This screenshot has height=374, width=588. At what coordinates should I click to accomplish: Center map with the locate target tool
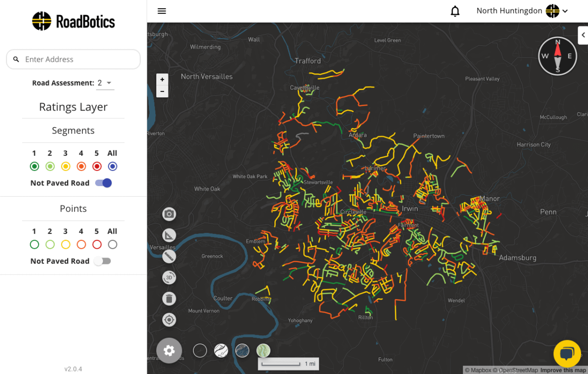pyautogui.click(x=169, y=320)
